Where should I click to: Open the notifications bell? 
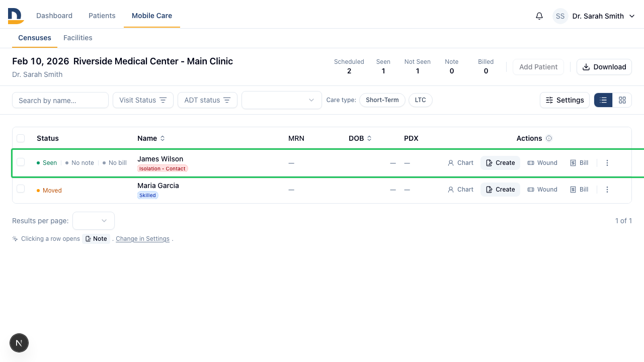[x=539, y=16]
